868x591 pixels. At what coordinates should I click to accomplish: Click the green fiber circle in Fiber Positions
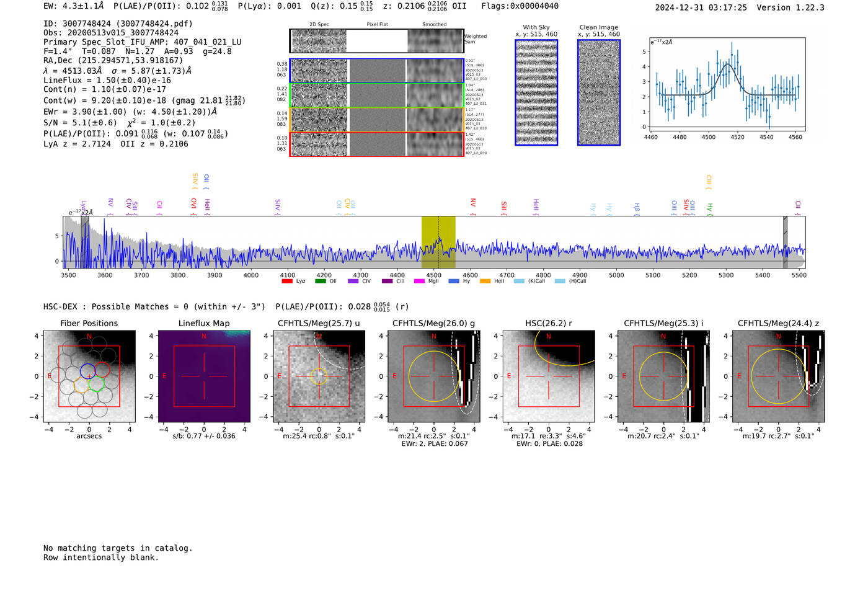(x=96, y=384)
